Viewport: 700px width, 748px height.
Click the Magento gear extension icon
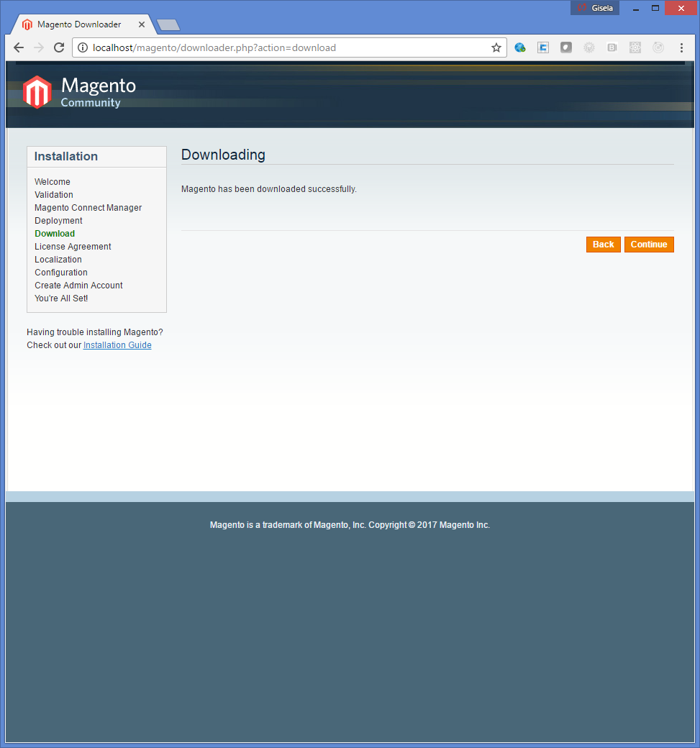point(588,48)
